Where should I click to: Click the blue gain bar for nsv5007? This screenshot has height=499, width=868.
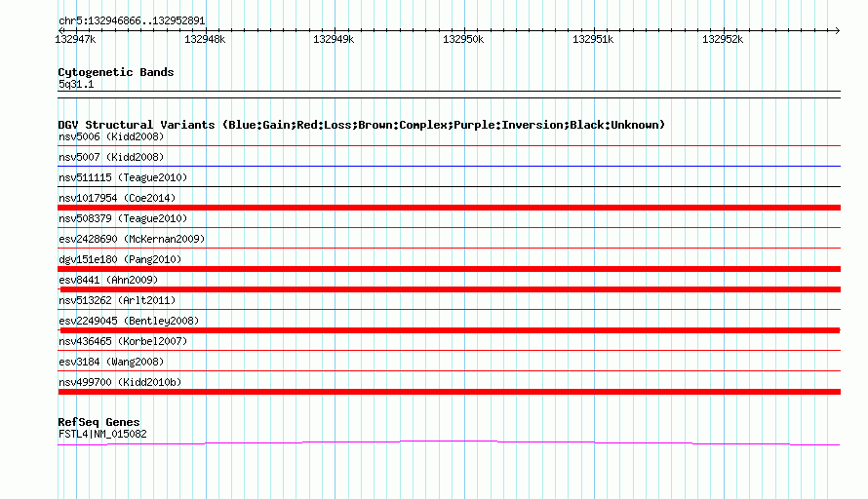coord(449,166)
